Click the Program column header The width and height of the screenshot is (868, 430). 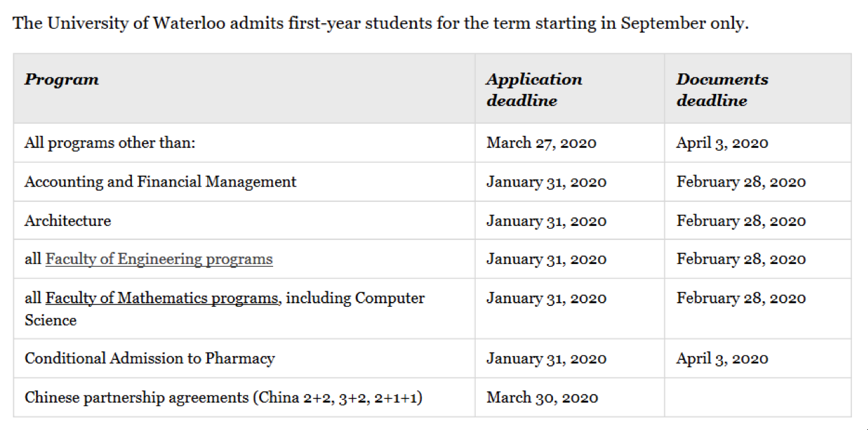tap(61, 79)
